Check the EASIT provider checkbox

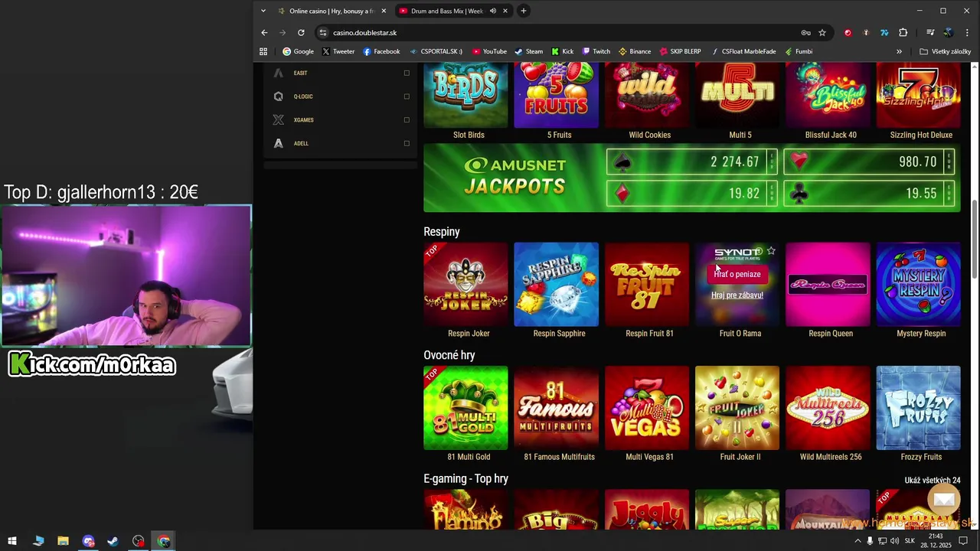(x=407, y=73)
